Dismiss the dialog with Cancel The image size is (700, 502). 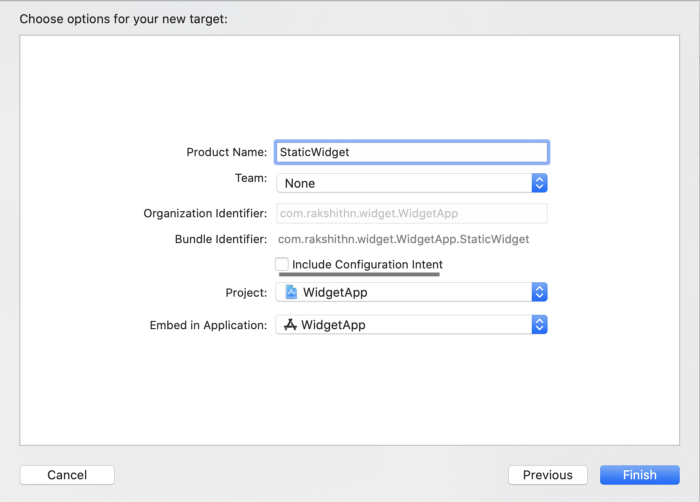pos(67,475)
